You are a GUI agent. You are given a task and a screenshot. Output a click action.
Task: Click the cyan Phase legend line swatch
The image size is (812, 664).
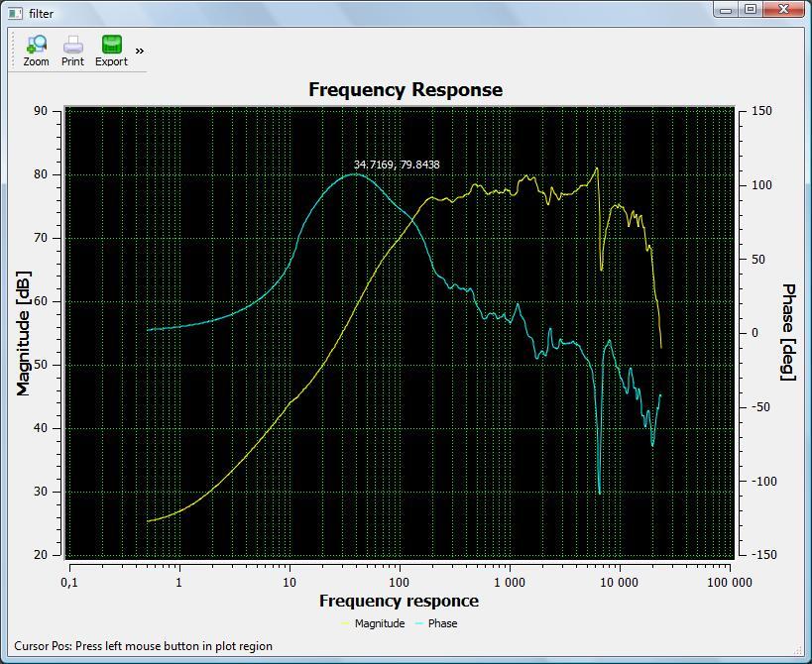pyautogui.click(x=418, y=623)
